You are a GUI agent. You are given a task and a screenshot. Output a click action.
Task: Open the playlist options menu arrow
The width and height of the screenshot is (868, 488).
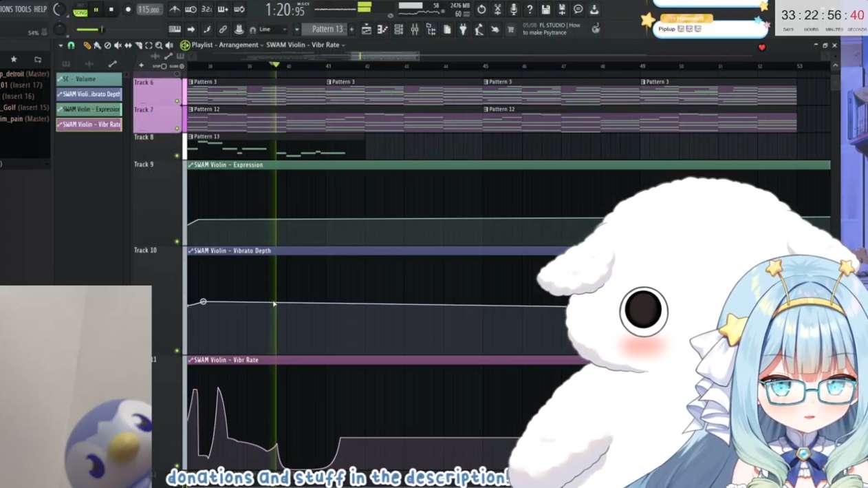pyautogui.click(x=61, y=45)
